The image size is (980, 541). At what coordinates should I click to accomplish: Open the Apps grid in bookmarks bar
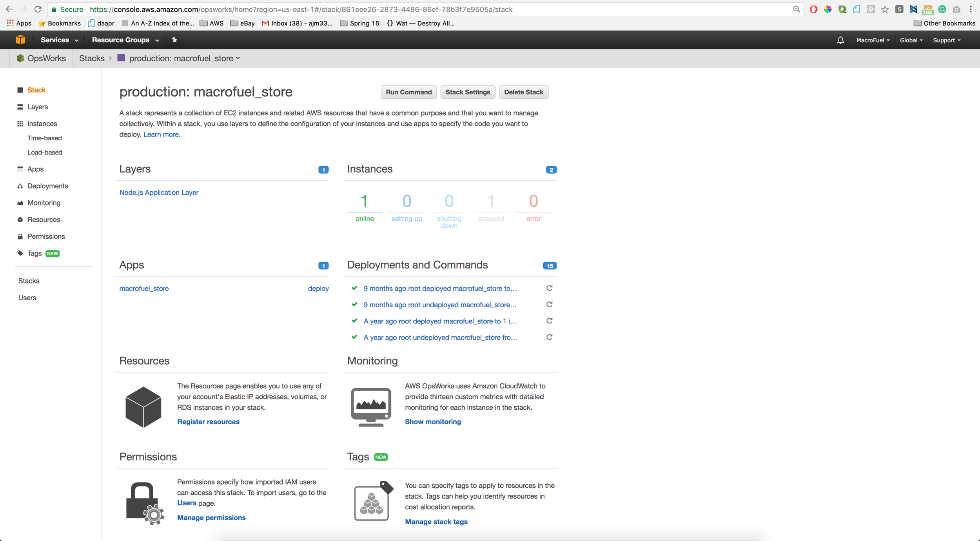coord(19,23)
